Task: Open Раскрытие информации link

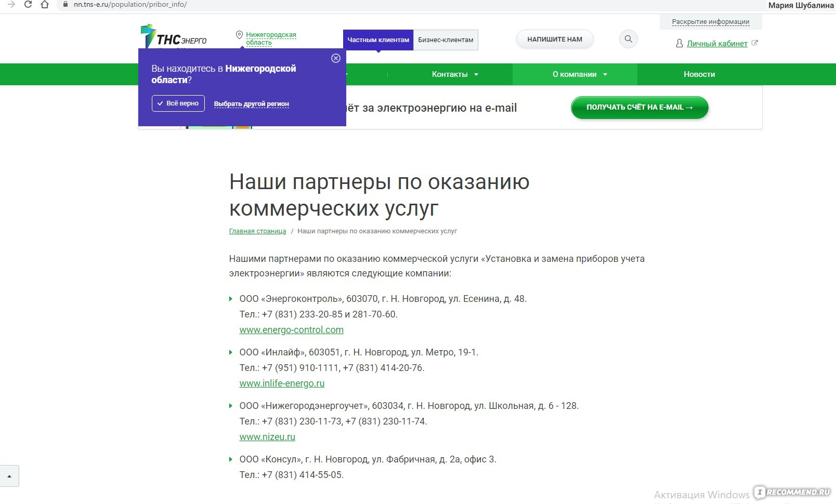Action: pyautogui.click(x=711, y=22)
